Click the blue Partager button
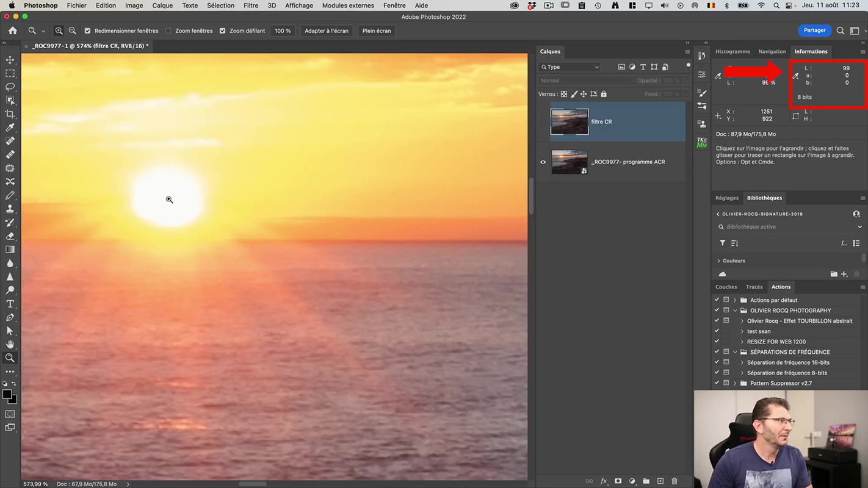The width and height of the screenshot is (868, 488). pyautogui.click(x=814, y=30)
